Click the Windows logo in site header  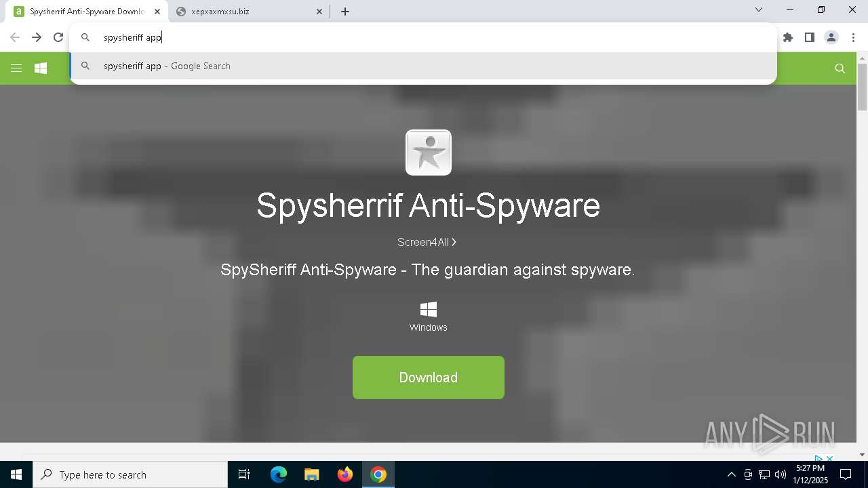(41, 68)
